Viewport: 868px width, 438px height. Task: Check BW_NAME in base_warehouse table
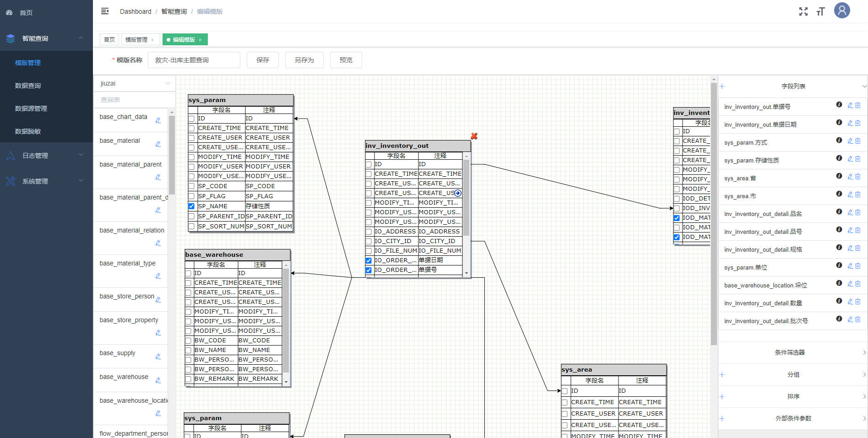pos(188,350)
